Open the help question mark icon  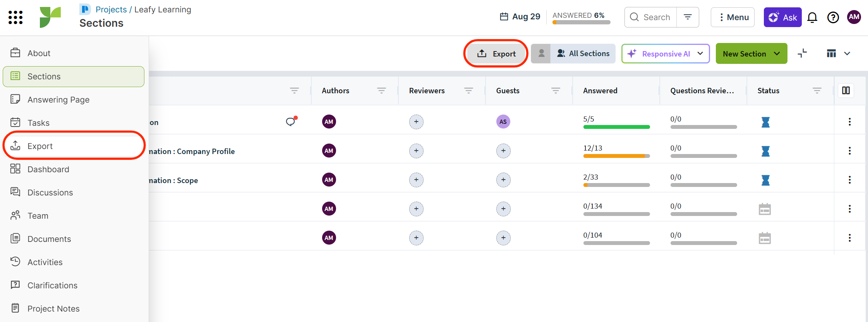pyautogui.click(x=833, y=17)
